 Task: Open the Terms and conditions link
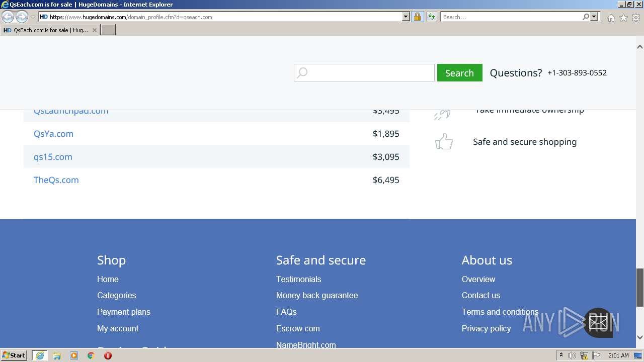pyautogui.click(x=500, y=312)
